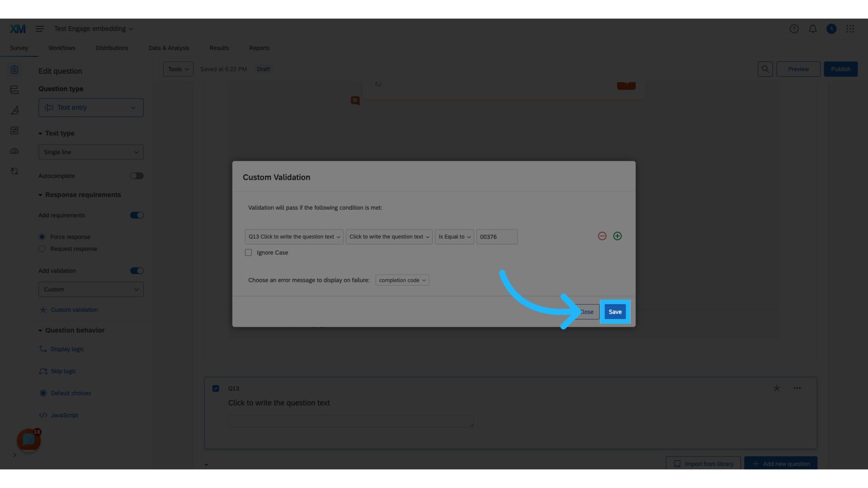The image size is (868, 488).
Task: Open the Survey flow sidebar icon
Action: pos(14,90)
